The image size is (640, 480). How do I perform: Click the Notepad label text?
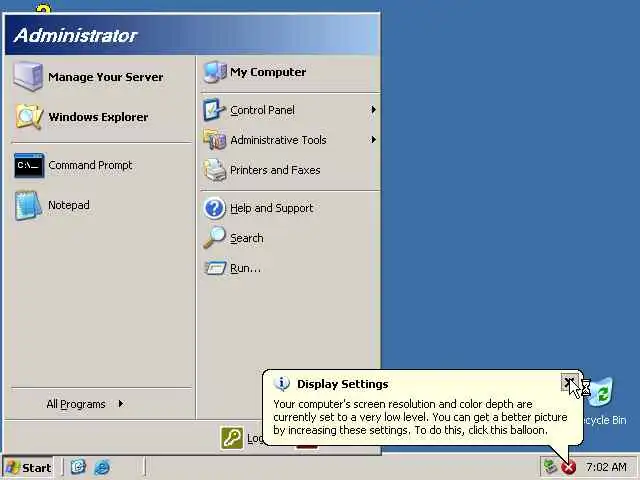[x=69, y=205]
